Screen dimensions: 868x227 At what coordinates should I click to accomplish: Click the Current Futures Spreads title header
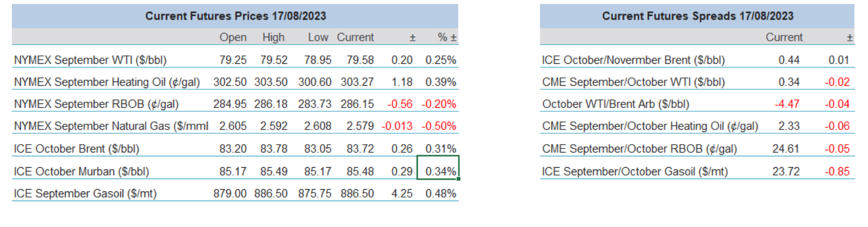point(697,16)
